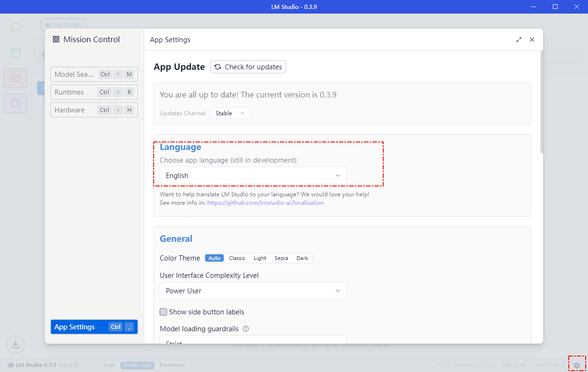The width and height of the screenshot is (588, 372).
Task: Click the LM Studio logo in the status bar
Action: 10,365
